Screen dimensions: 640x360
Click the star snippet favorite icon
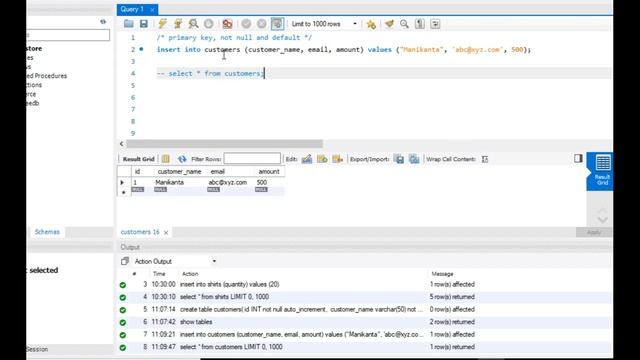pos(371,24)
